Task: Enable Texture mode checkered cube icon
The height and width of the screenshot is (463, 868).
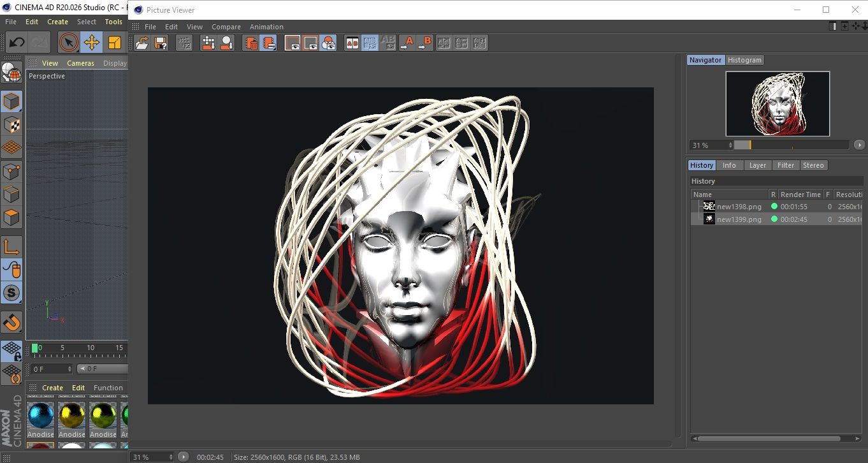Action: pos(11,124)
